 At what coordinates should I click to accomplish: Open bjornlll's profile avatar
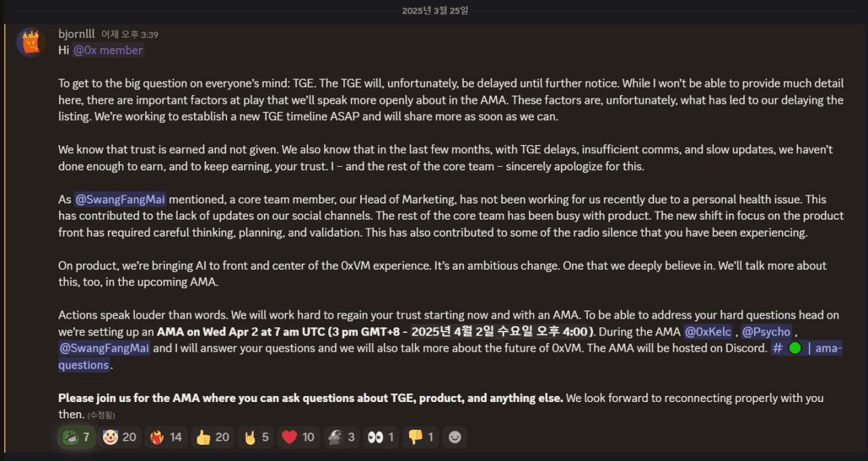(x=31, y=42)
